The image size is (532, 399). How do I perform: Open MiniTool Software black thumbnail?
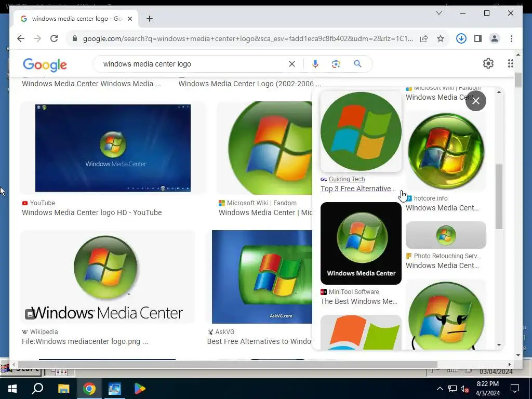click(361, 243)
